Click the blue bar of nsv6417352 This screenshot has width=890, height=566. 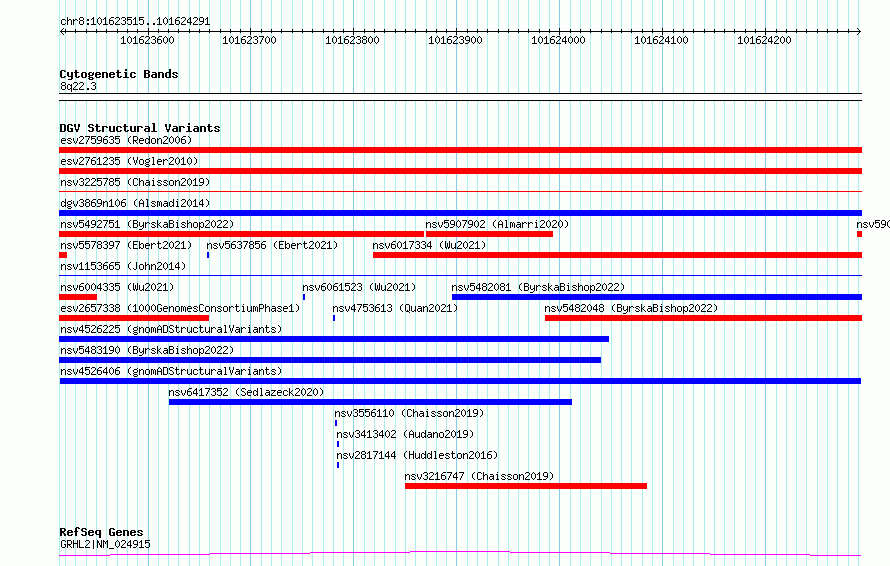pyautogui.click(x=370, y=402)
